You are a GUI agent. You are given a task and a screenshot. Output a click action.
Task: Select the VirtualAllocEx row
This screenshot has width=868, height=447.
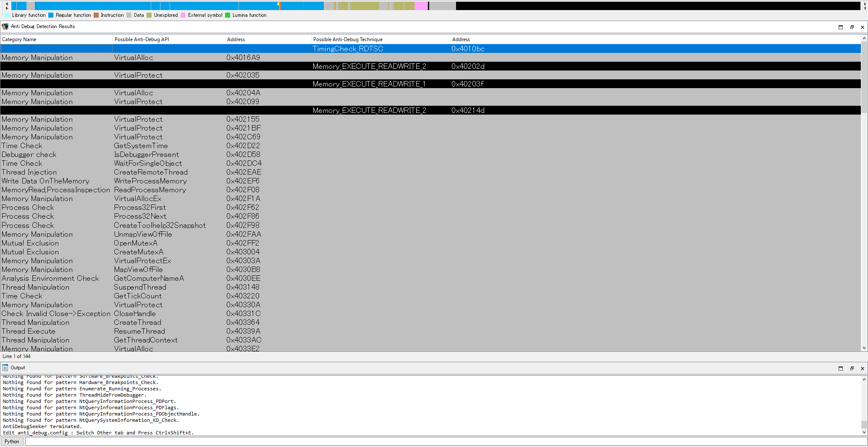click(x=430, y=199)
